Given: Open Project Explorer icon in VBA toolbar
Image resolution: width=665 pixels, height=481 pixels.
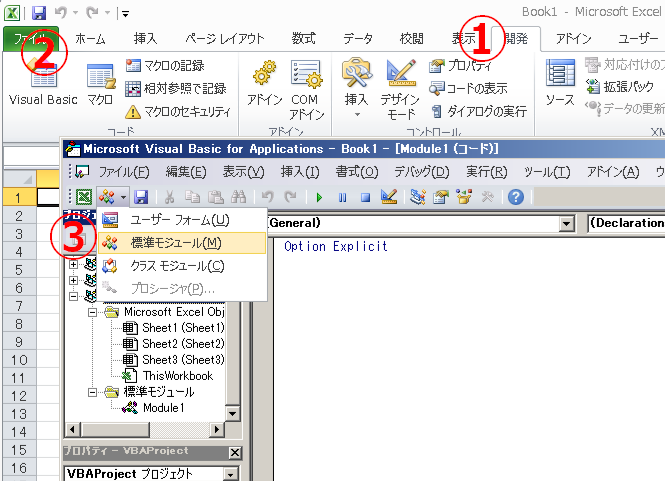Looking at the screenshot, I should (418, 197).
